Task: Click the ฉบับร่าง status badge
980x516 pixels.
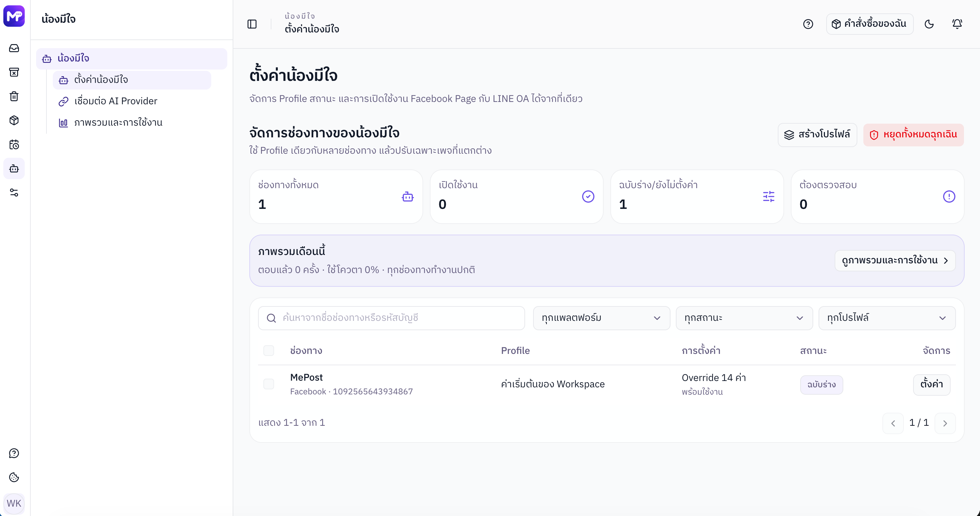Action: point(821,385)
